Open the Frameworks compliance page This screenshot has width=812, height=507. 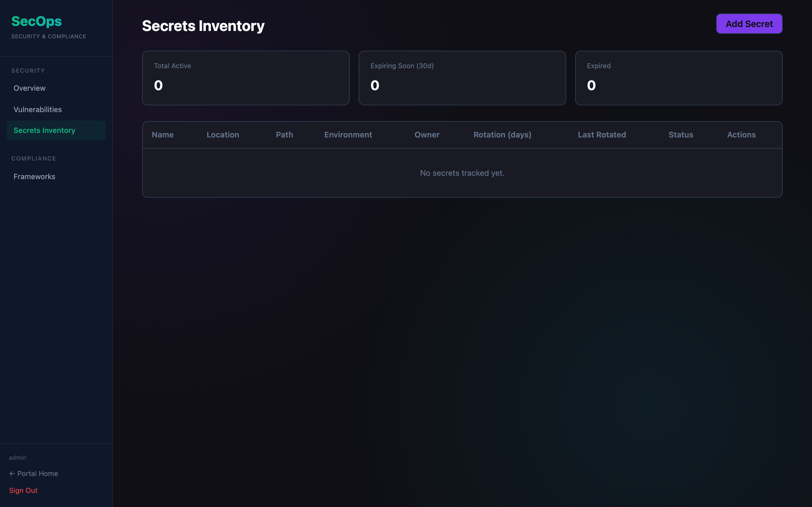tap(34, 176)
